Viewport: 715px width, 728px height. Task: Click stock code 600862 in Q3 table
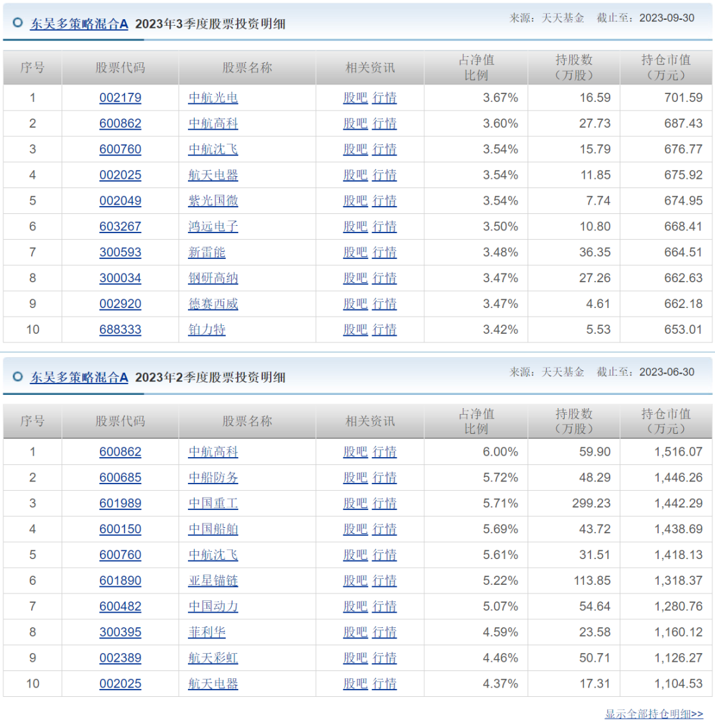point(120,123)
